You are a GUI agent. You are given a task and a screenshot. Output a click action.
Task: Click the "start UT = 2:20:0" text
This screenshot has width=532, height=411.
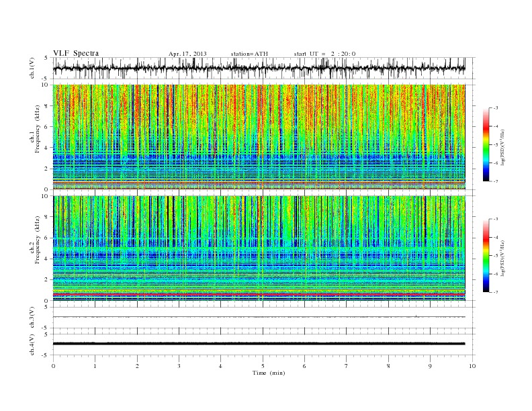point(324,54)
